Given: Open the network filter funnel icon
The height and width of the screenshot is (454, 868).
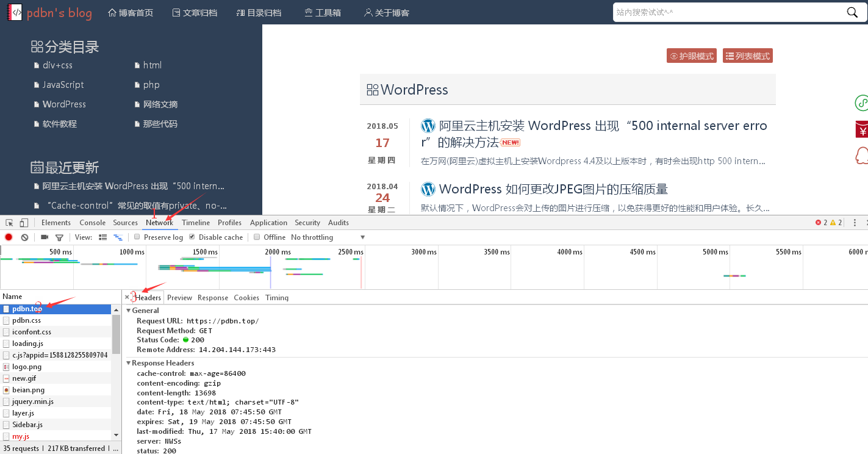Looking at the screenshot, I should [x=59, y=237].
